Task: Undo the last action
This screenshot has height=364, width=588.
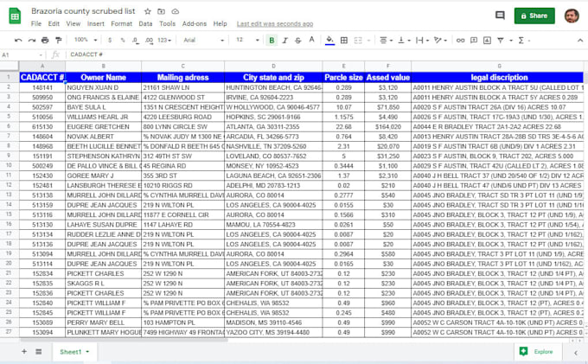Action: coord(18,40)
